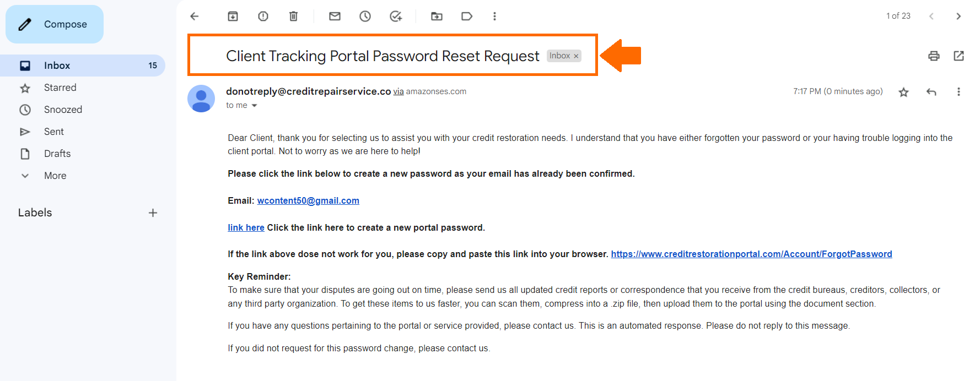The width and height of the screenshot is (980, 381).
Task: Add email to Tasks
Action: pyautogui.click(x=396, y=17)
